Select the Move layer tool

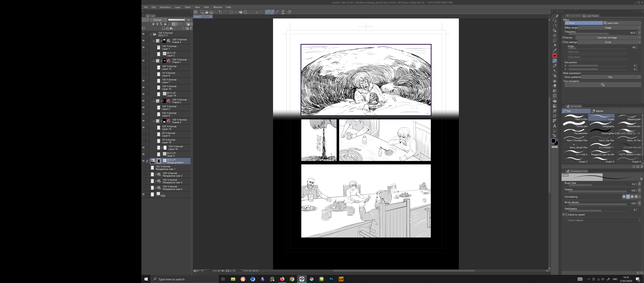[554, 36]
